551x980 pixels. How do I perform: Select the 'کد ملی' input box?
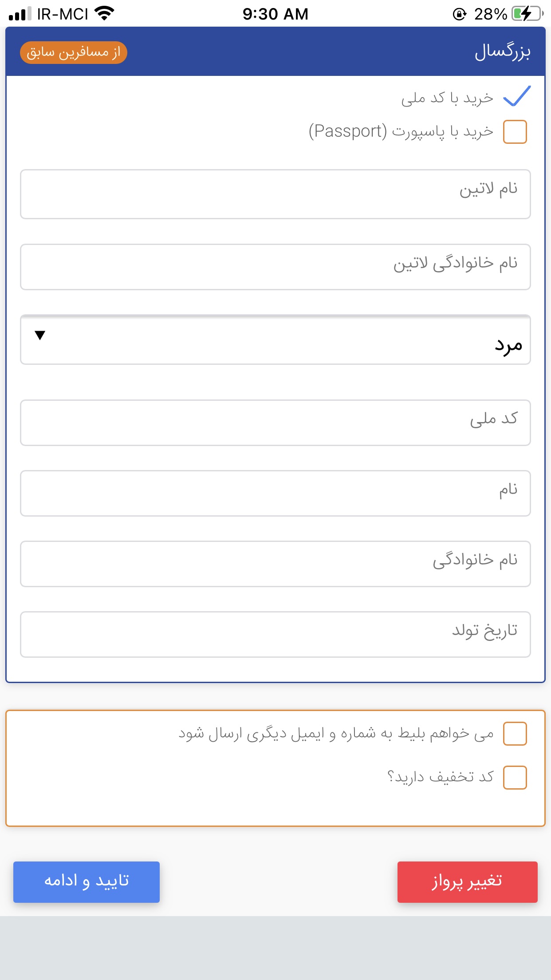tap(275, 423)
